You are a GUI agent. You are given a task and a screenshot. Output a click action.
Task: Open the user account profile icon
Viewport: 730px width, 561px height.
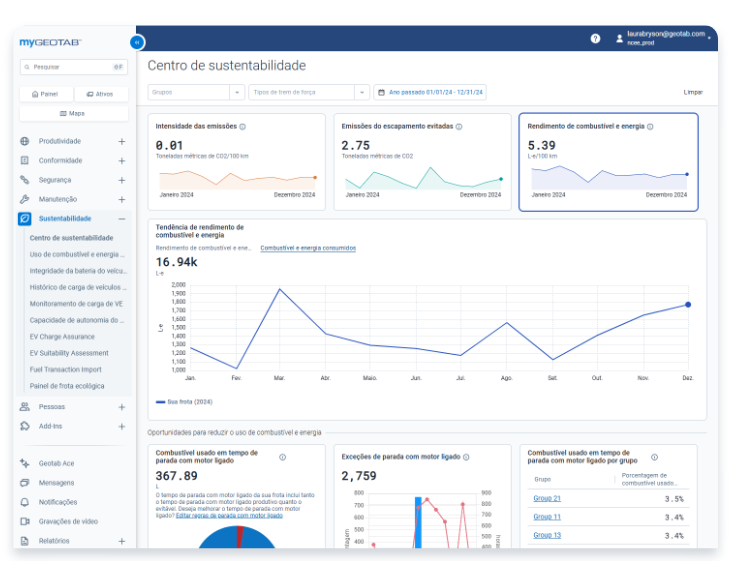(620, 38)
